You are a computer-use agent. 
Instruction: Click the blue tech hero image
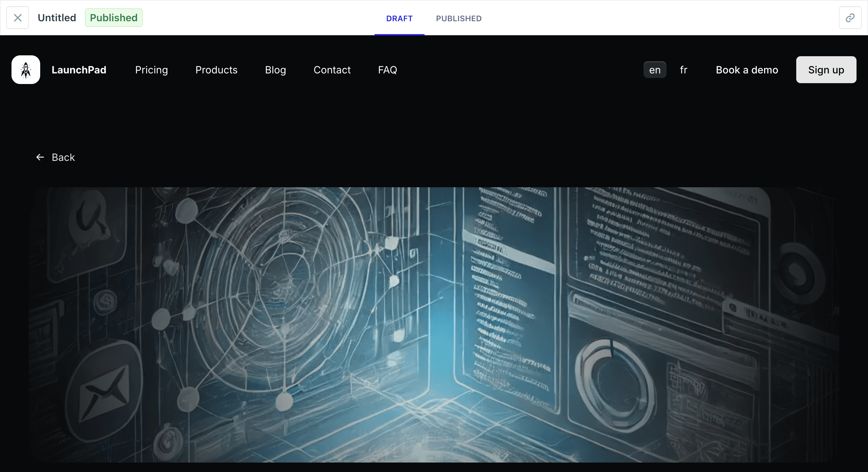click(434, 325)
